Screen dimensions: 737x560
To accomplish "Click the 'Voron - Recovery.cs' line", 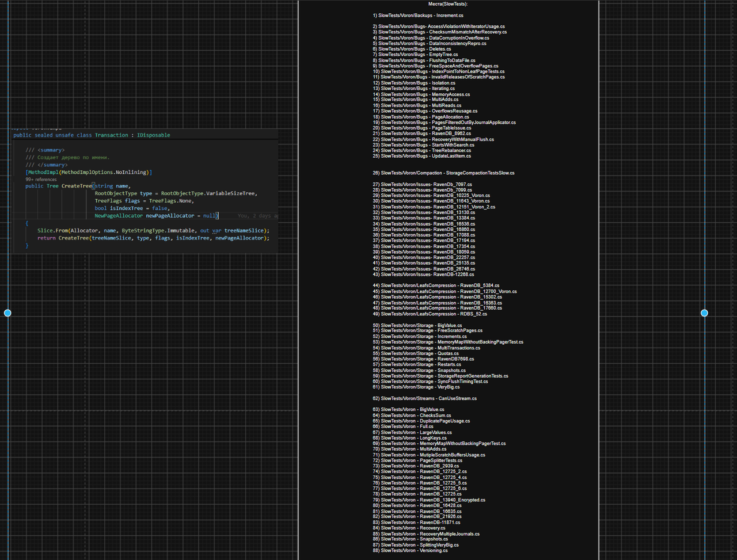I will (x=409, y=528).
